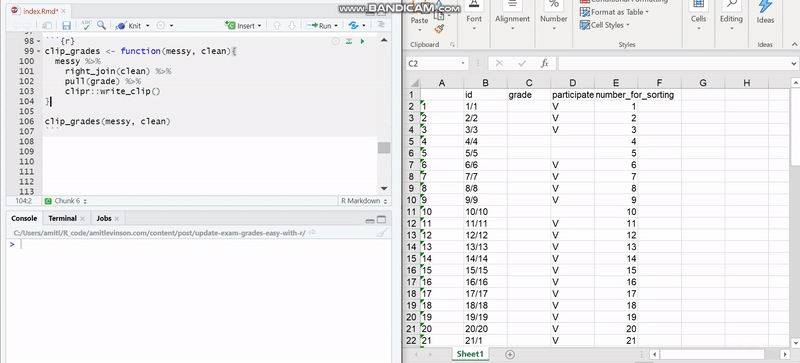The image size is (800, 363).
Task: Switch to the Jobs tab
Action: point(104,218)
